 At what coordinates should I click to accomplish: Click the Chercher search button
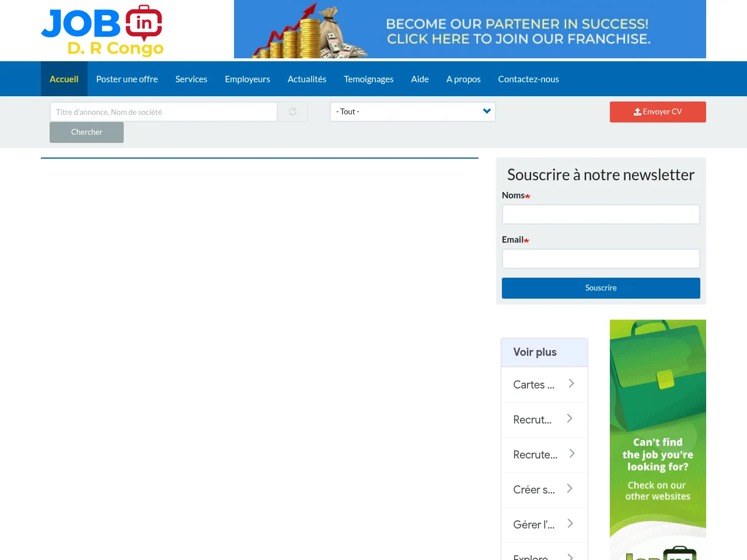point(86,132)
